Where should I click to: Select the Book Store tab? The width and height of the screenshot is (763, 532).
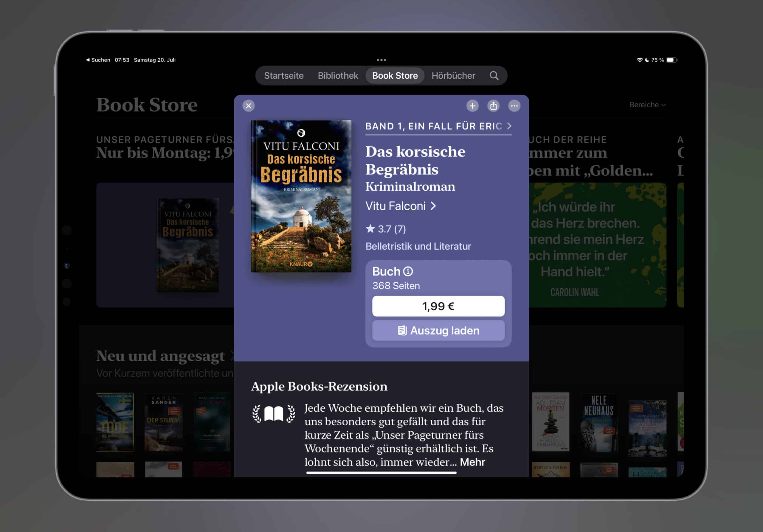click(x=395, y=76)
